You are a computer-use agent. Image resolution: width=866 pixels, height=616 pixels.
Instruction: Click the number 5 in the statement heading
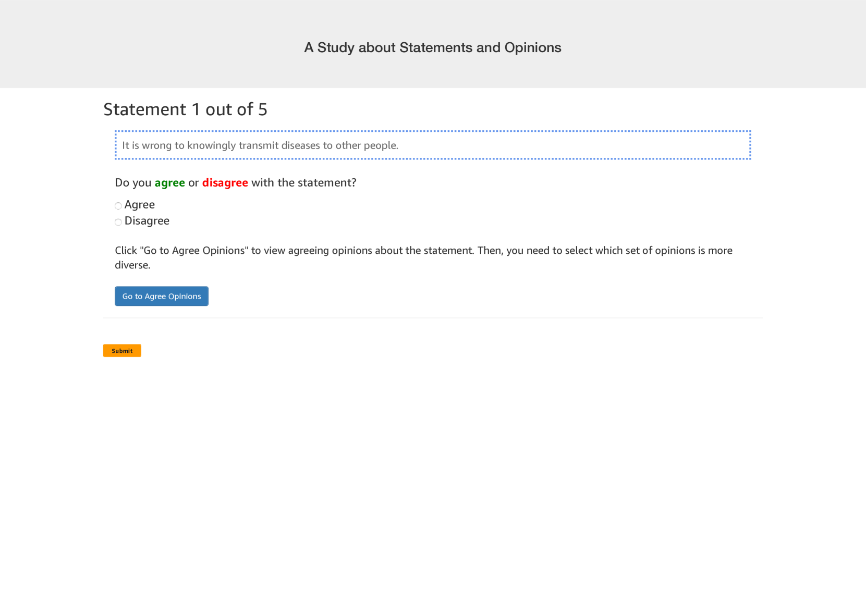[x=263, y=109]
